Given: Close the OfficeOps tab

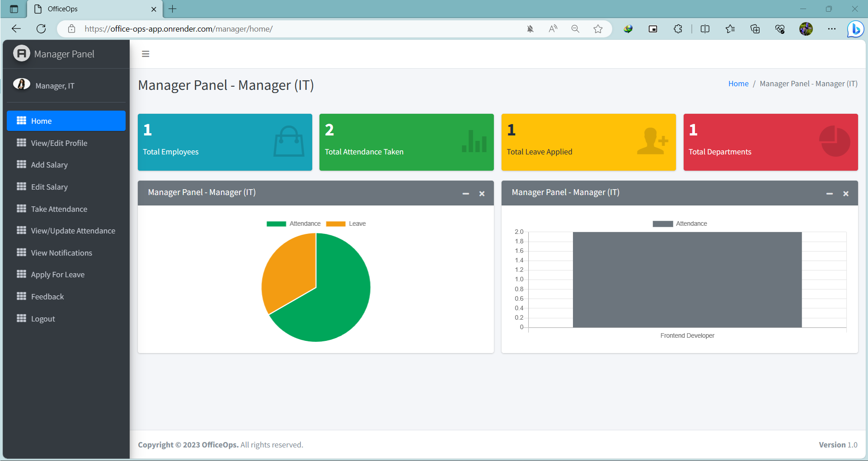Looking at the screenshot, I should (154, 9).
